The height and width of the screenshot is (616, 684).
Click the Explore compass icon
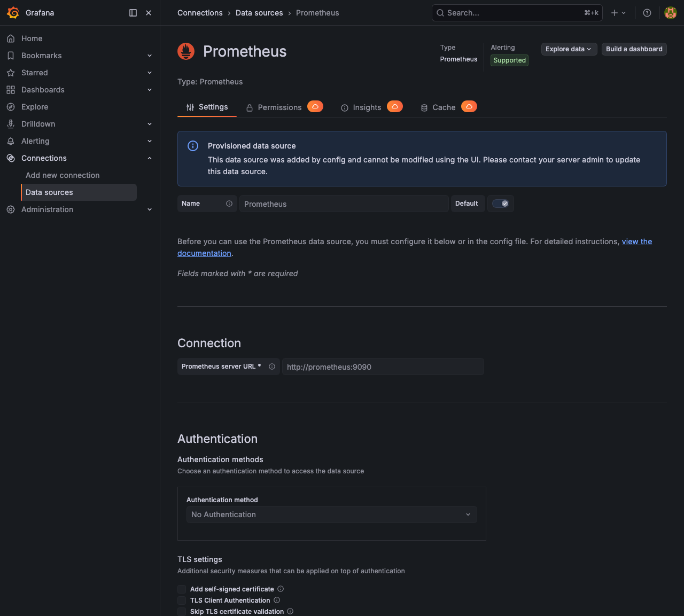tap(11, 107)
